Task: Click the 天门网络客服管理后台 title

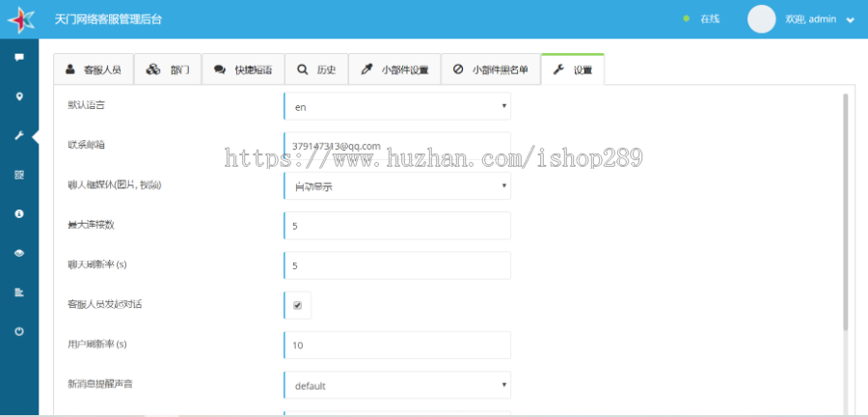Action: (x=108, y=19)
